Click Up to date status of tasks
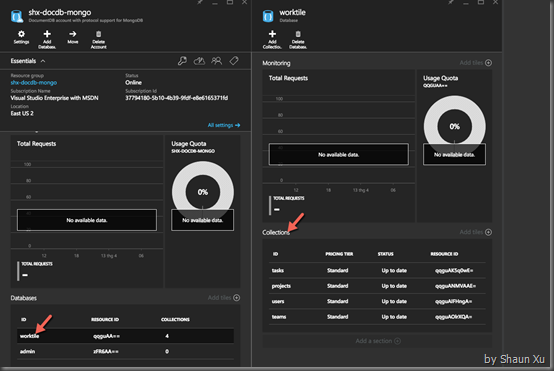 pyautogui.click(x=394, y=271)
